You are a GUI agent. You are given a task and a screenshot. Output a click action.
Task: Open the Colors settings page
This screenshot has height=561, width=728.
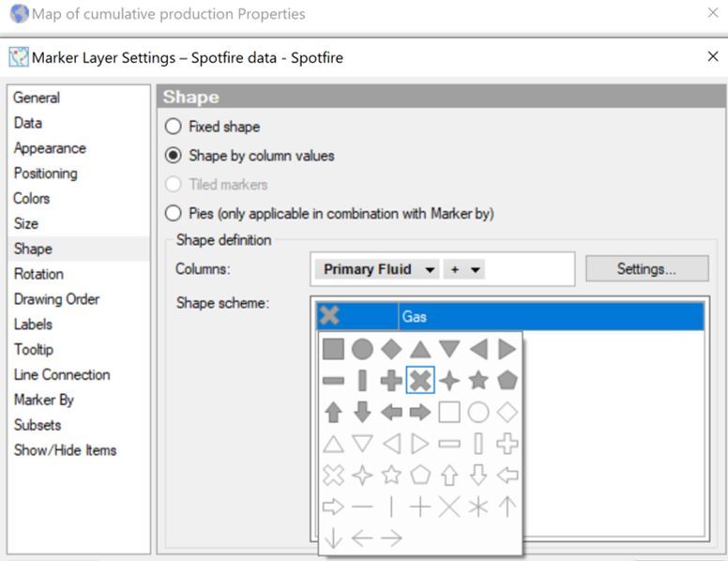point(32,199)
